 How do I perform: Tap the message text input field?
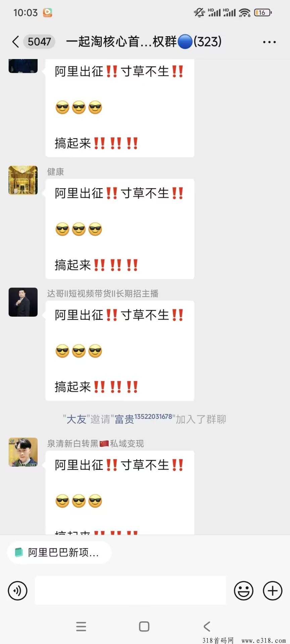130,591
